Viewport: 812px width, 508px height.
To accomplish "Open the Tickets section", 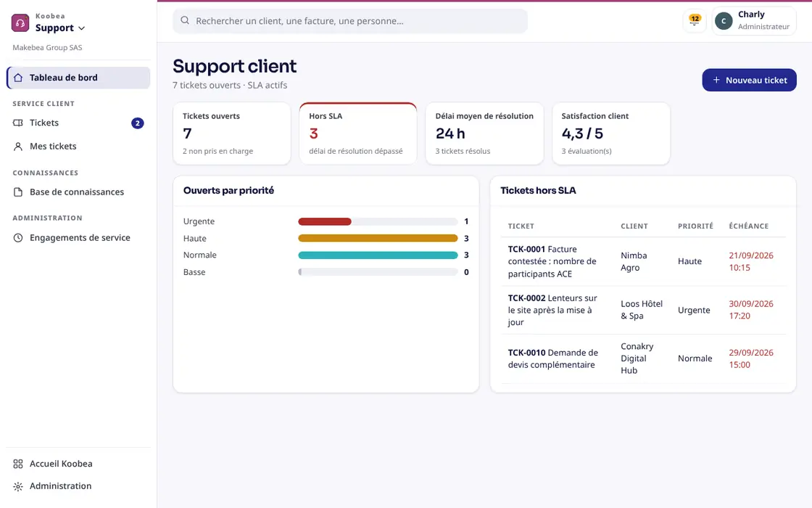I will tap(78, 123).
